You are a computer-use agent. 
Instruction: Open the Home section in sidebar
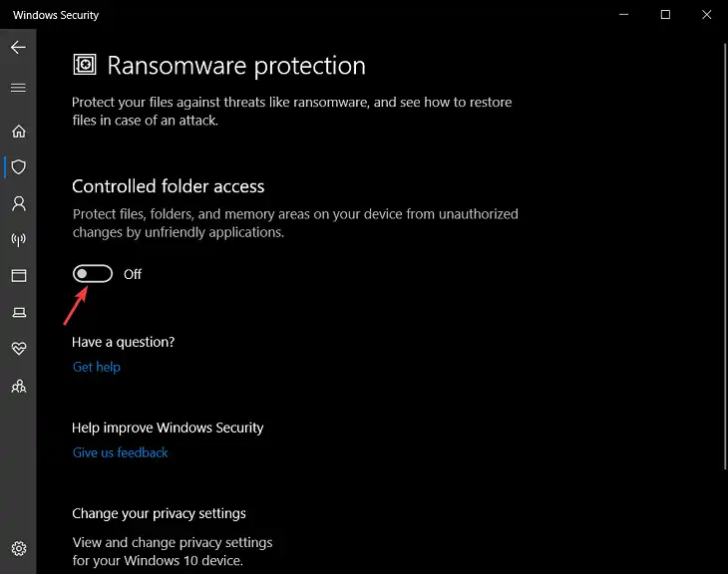point(19,132)
